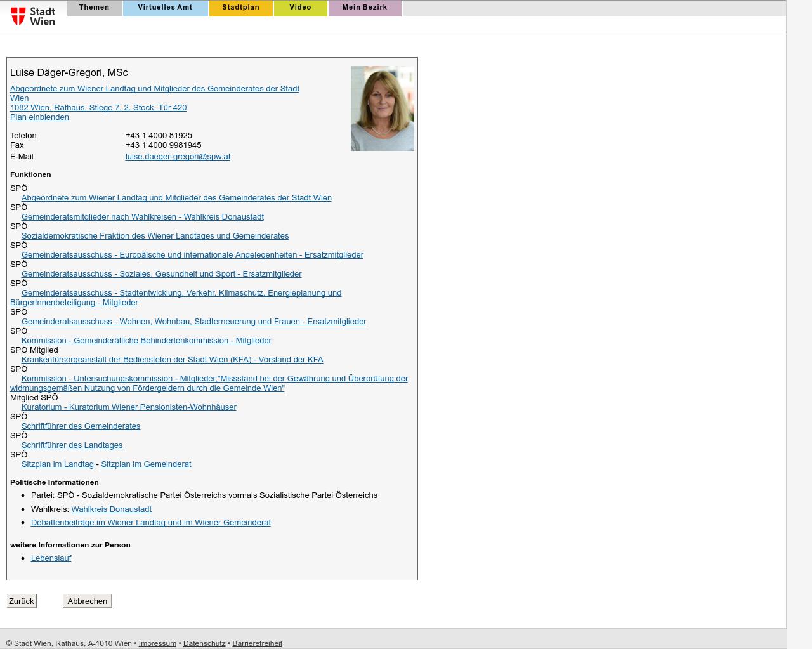
Task: Click Wahlkreis Donaustadt under Politische Informationen
Action: 111,509
